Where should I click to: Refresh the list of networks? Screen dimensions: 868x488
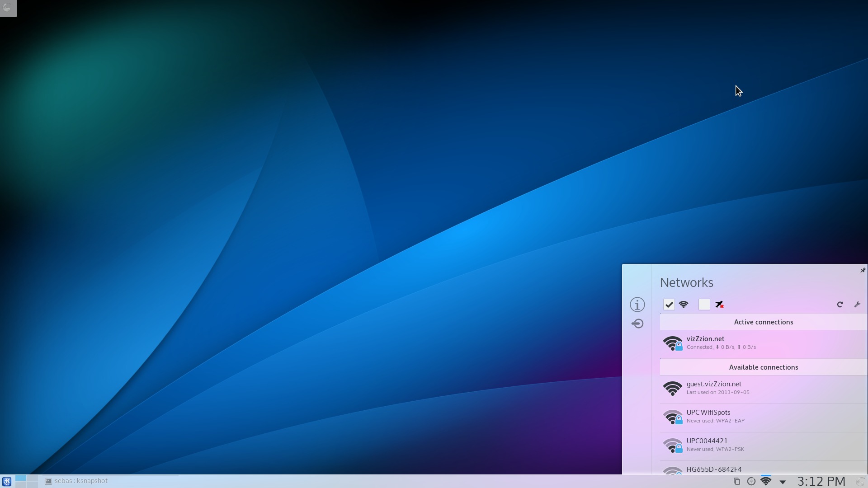pos(840,305)
